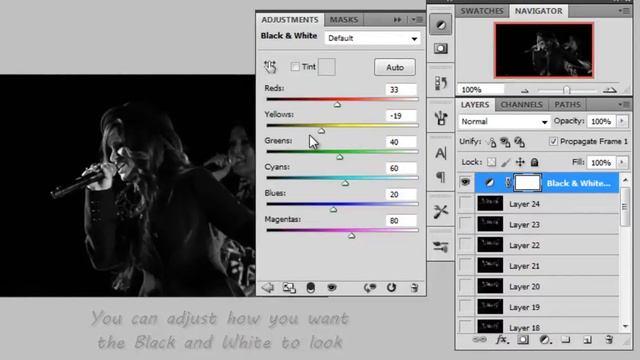Screen dimensions: 640x360
Task: Switch to the Paths tab
Action: 567,104
